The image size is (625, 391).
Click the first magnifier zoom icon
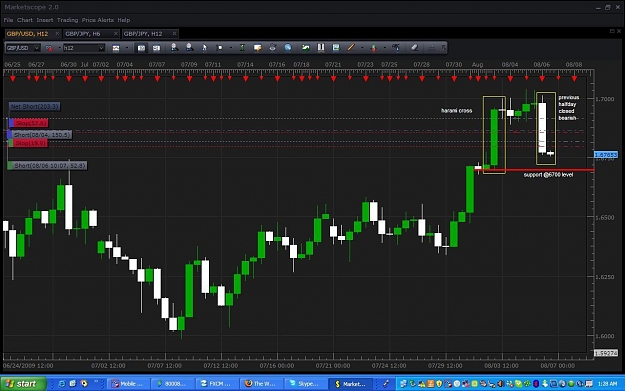point(174,47)
